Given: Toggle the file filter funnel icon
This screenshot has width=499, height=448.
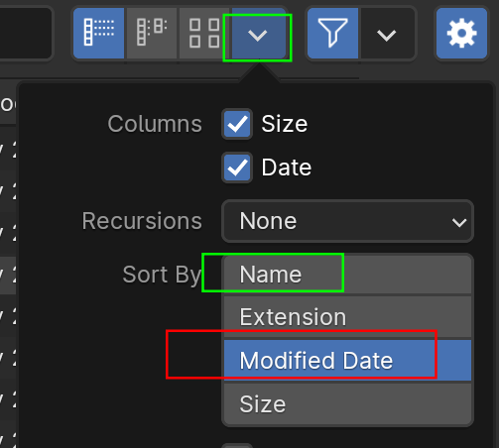Looking at the screenshot, I should [332, 33].
